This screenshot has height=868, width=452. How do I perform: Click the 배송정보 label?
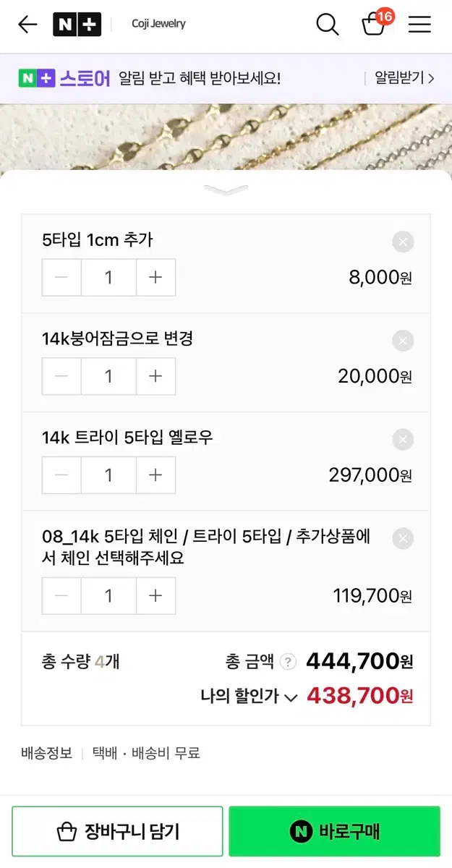pos(46,753)
